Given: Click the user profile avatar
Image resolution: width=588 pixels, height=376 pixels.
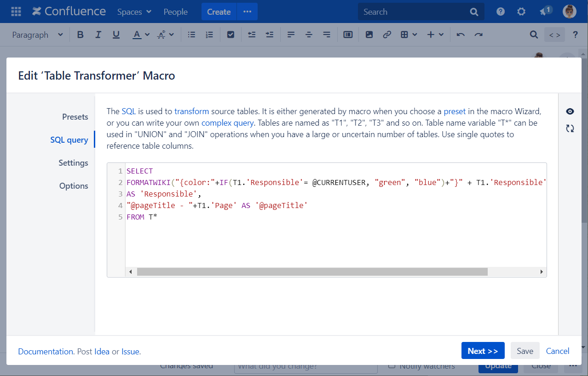Looking at the screenshot, I should [570, 12].
